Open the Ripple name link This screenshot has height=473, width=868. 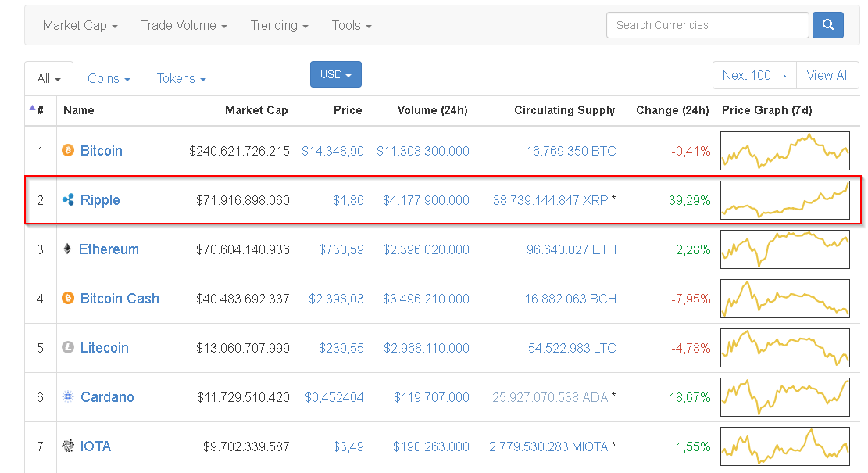coord(100,200)
